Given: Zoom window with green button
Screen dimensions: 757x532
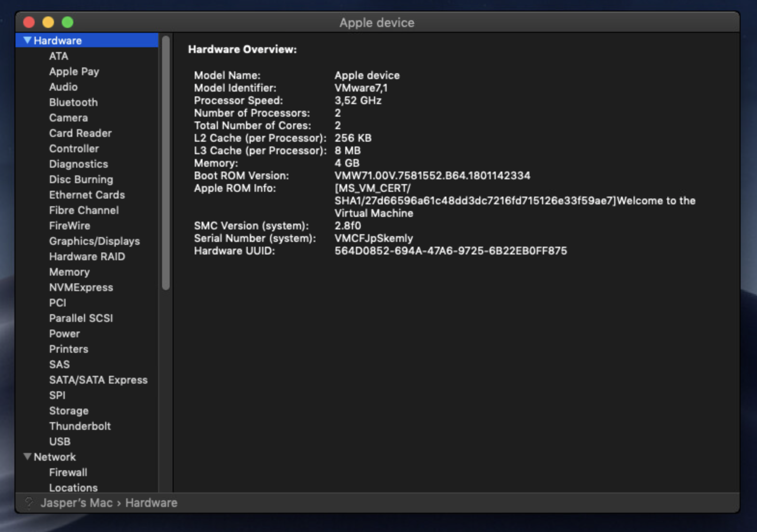Looking at the screenshot, I should pos(68,22).
